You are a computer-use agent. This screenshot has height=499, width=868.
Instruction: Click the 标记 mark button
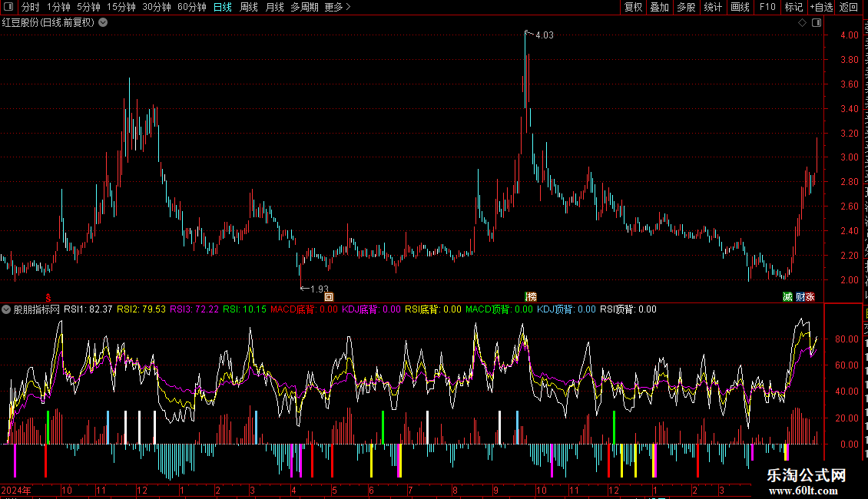point(793,7)
